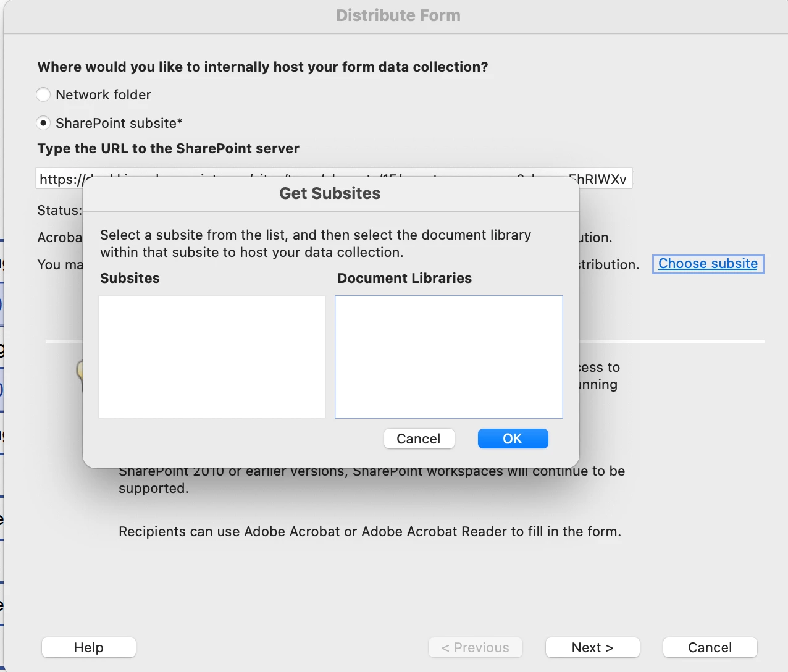Cancel the Distribute Form wizard
The width and height of the screenshot is (788, 672).
[x=710, y=647]
